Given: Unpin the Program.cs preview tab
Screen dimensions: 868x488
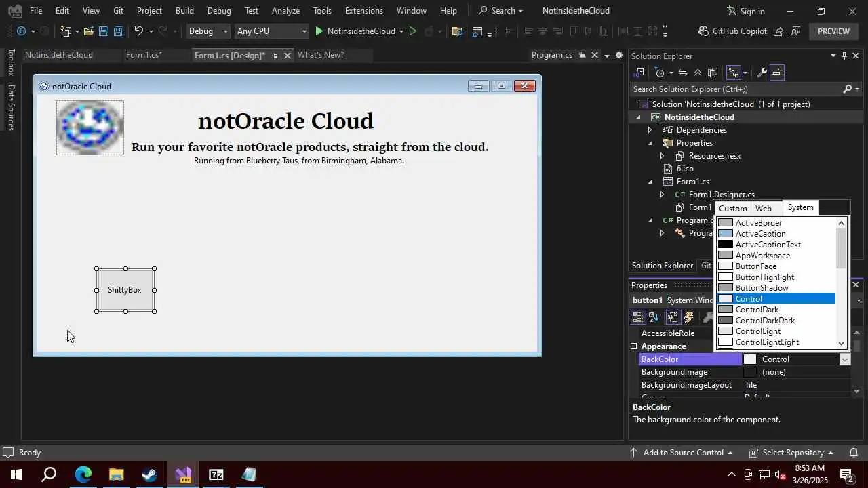Looking at the screenshot, I should click(x=583, y=56).
